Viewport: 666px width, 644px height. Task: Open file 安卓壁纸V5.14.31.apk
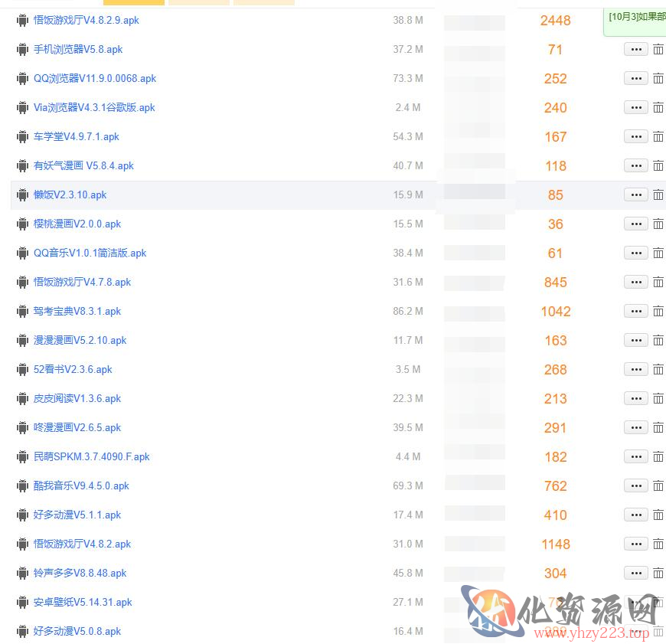[83, 603]
